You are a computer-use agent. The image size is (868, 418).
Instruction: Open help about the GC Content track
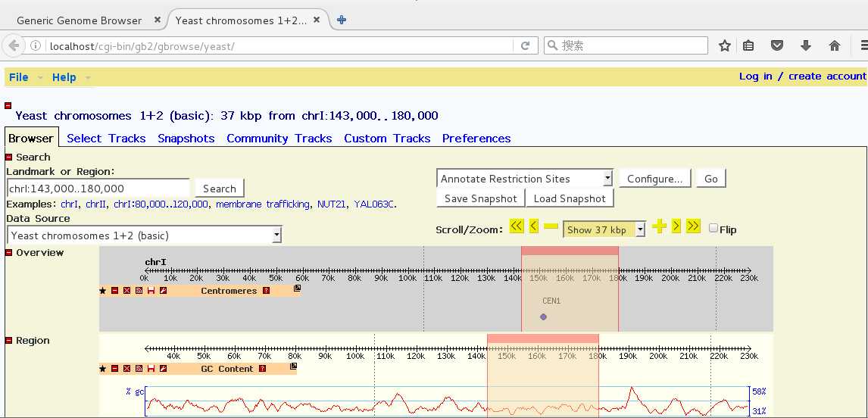(262, 369)
